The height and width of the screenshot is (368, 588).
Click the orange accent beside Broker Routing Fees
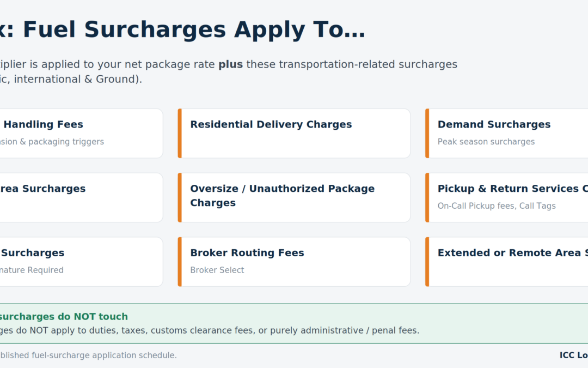point(180,262)
